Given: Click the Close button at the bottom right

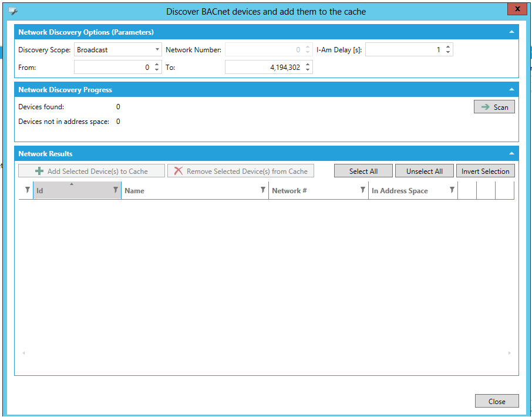Looking at the screenshot, I should (496, 401).
